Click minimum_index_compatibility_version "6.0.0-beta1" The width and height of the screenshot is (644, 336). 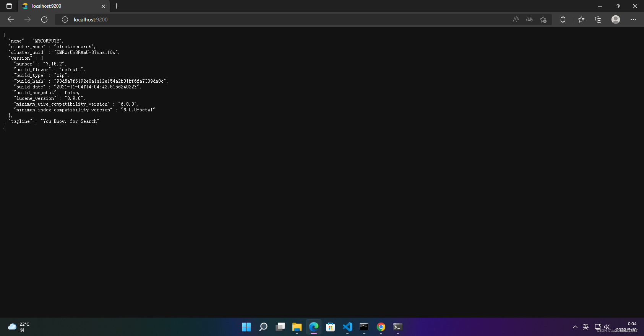[x=138, y=110]
